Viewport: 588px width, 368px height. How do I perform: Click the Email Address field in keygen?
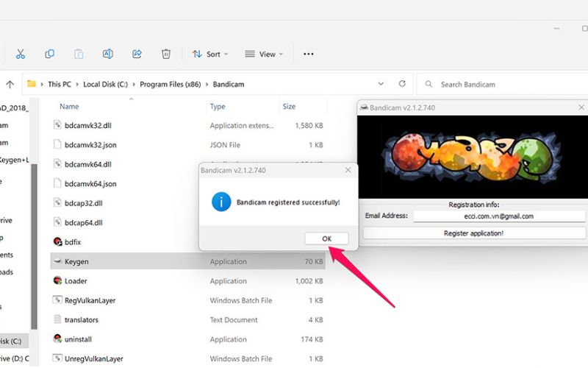[499, 216]
